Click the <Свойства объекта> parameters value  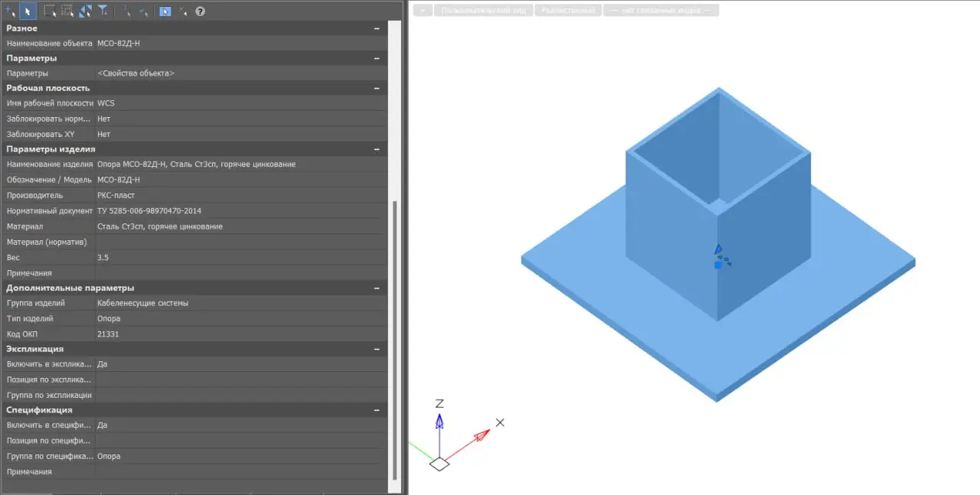tap(237, 73)
